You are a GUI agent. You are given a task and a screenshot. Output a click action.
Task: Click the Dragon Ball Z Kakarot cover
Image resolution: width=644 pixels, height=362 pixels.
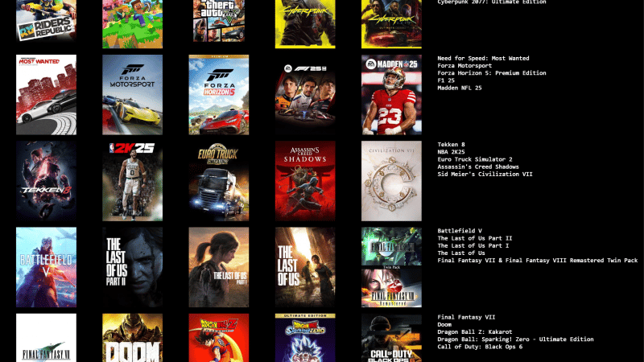[218, 338]
